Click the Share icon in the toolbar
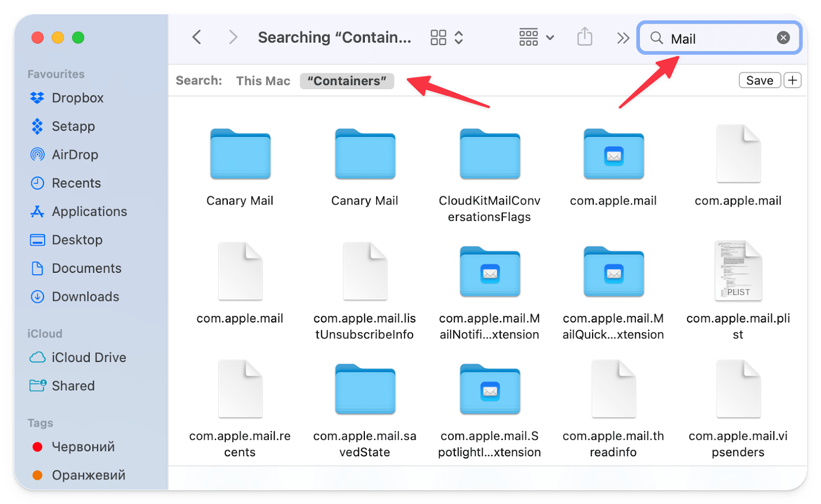The width and height of the screenshot is (821, 504). click(x=584, y=37)
